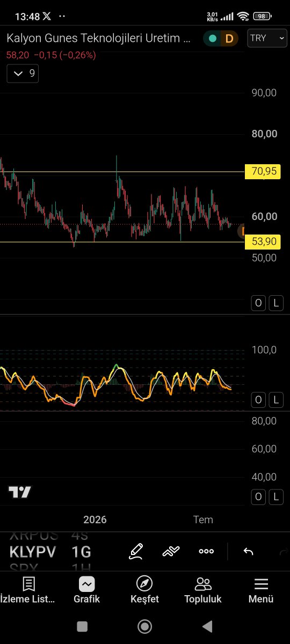Select the 1G timeframe interval
Image resolution: width=290 pixels, height=644 pixels.
tap(81, 552)
